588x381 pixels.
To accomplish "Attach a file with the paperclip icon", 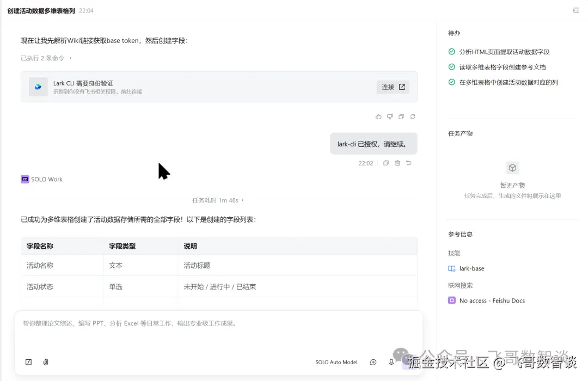I will pos(46,362).
